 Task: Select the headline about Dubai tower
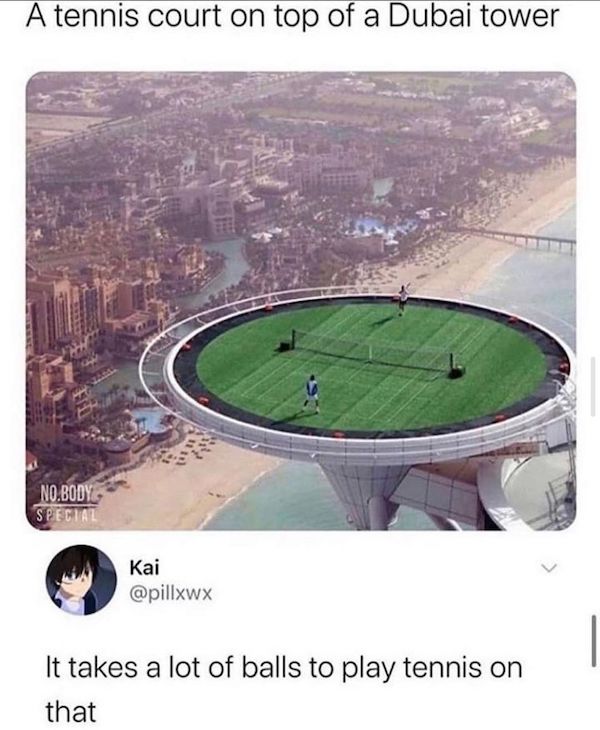pyautogui.click(x=292, y=16)
